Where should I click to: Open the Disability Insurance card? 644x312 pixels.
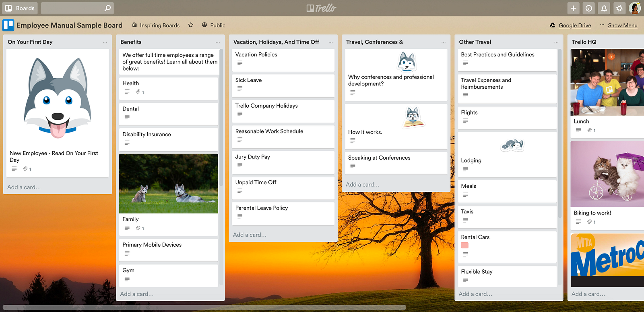[x=169, y=139]
